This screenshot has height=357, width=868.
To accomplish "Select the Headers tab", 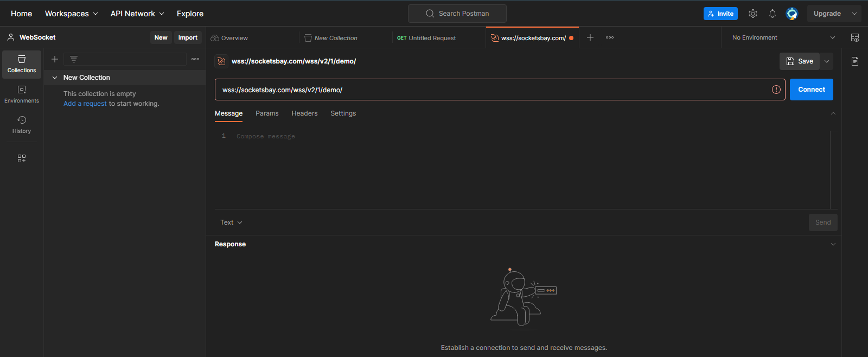I will tap(304, 113).
